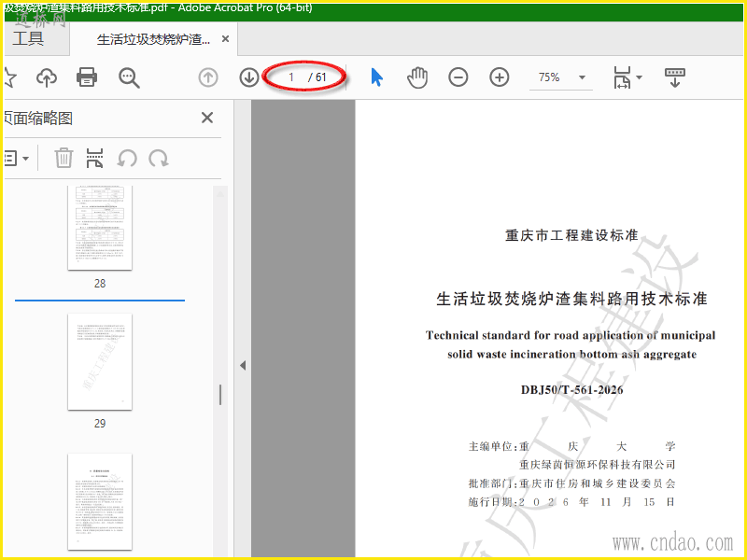Click the title 生活垃圾焚烧炉渣集料路用技术标准

tap(571, 299)
